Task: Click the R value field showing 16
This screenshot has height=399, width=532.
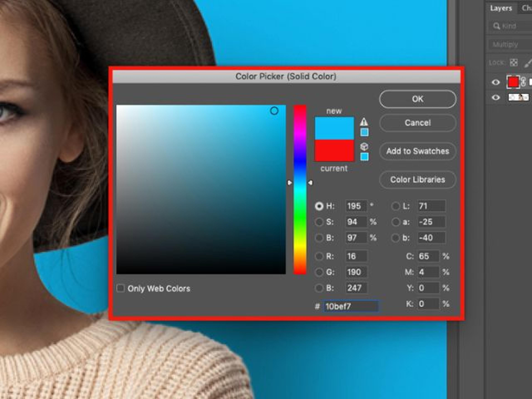Action: (x=356, y=256)
